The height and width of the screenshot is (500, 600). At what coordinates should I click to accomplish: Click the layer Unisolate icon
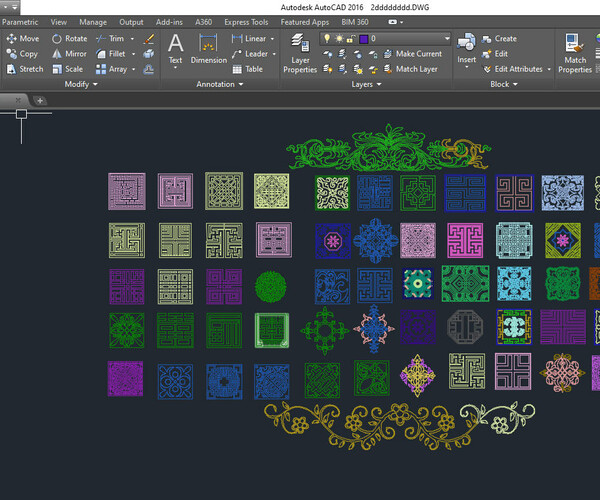[x=342, y=69]
